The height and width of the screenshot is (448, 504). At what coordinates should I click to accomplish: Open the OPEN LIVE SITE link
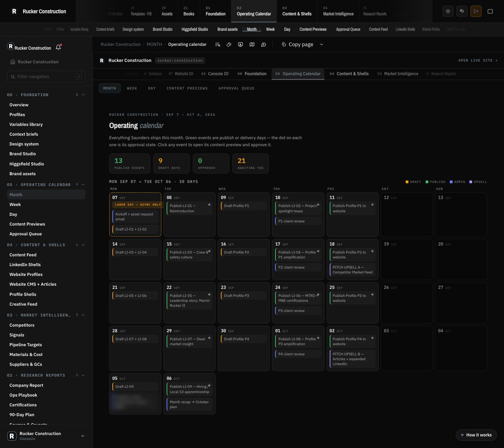tap(478, 61)
